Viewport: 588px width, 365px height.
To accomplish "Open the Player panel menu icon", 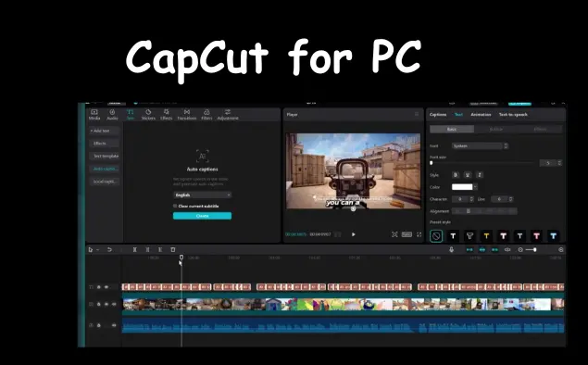I will click(x=417, y=114).
